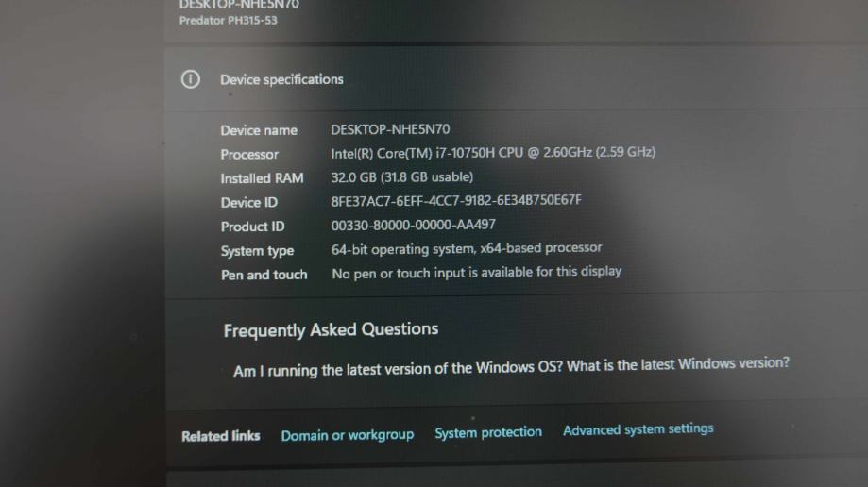Viewport: 868px width, 487px height.
Task: Click the Related links label
Action: click(x=220, y=436)
